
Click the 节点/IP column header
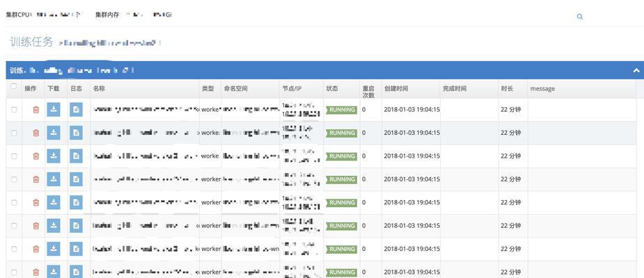(292, 88)
